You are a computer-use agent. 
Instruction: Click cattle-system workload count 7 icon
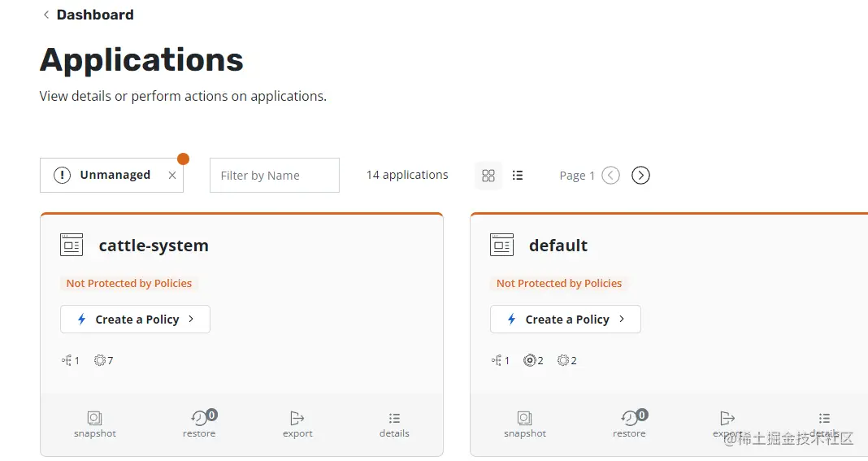(100, 361)
